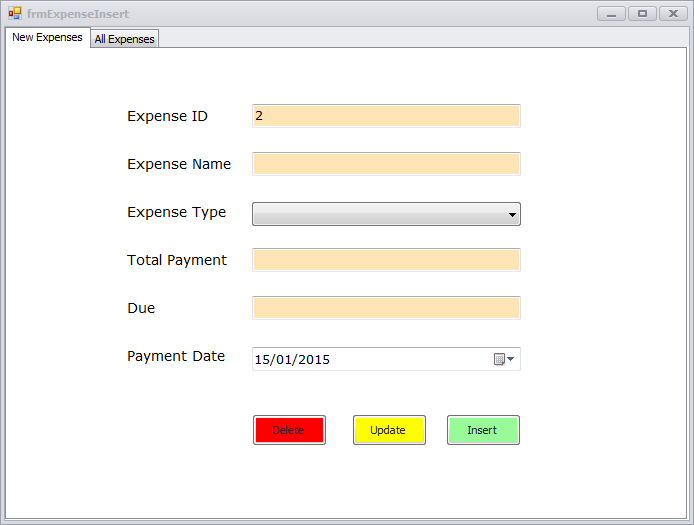Click the yellow Update button
The image size is (694, 525).
pos(389,430)
